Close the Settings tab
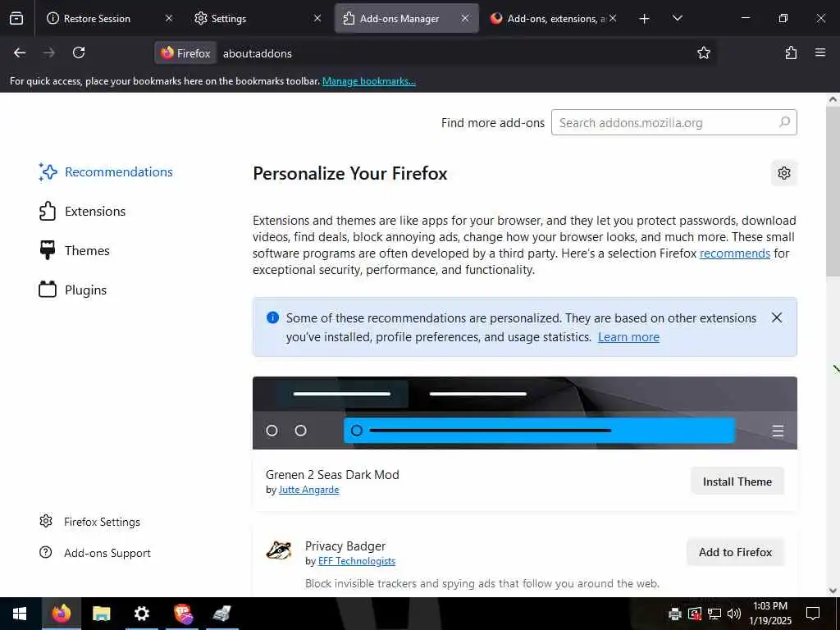The height and width of the screenshot is (630, 840). (x=317, y=18)
